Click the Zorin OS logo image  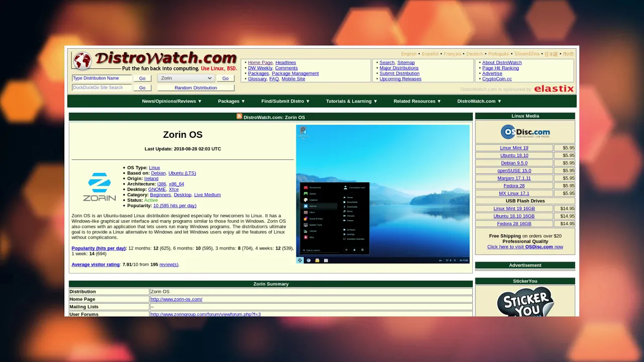[100, 187]
